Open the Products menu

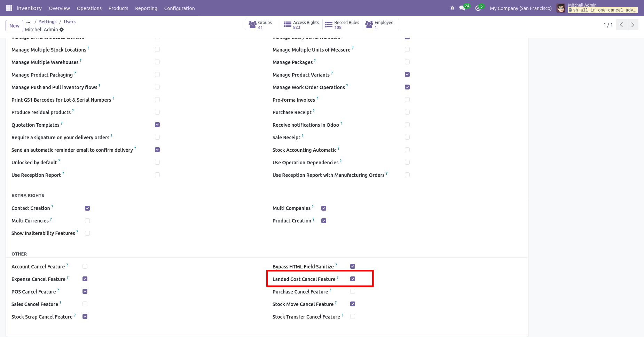pos(118,8)
